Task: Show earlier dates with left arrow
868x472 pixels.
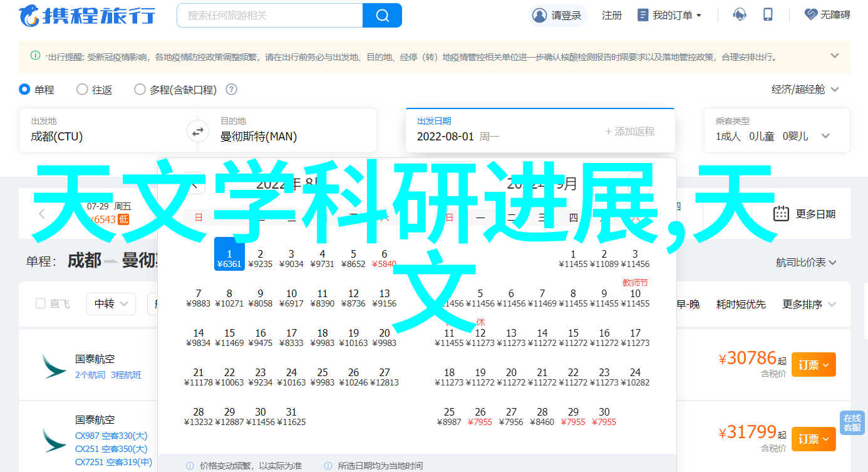Action: (x=42, y=214)
